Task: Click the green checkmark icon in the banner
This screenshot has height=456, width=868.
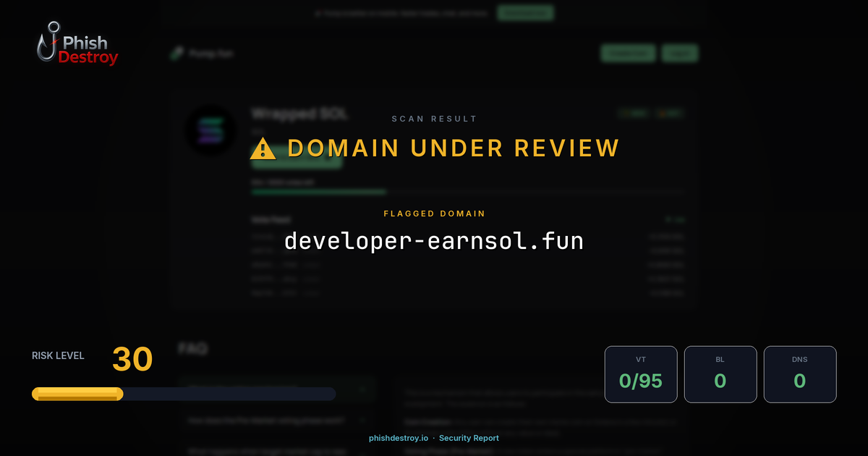Action: 319,12
